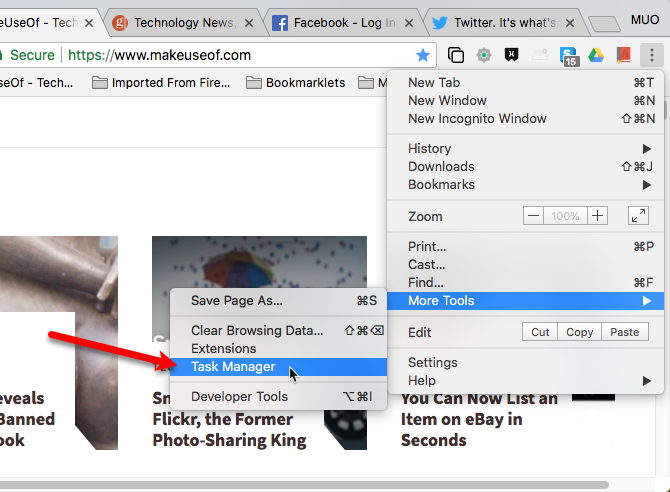Increase zoom with the plus button

(x=597, y=215)
